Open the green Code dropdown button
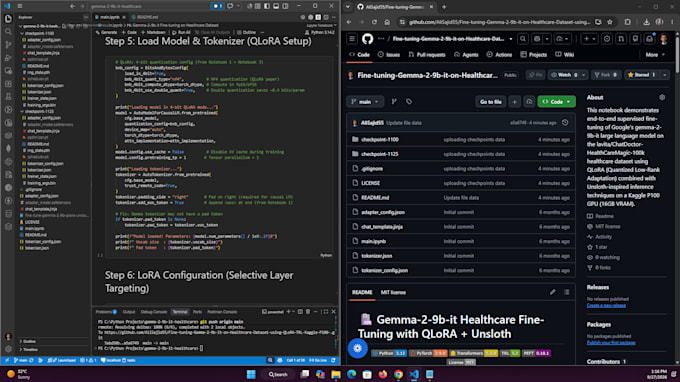The image size is (680, 382). (556, 101)
